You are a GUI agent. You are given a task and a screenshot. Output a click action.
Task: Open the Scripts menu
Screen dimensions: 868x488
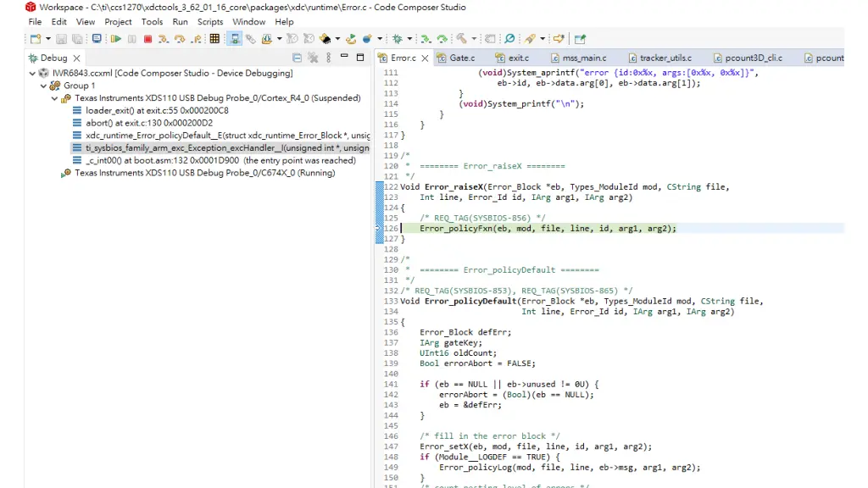point(210,21)
